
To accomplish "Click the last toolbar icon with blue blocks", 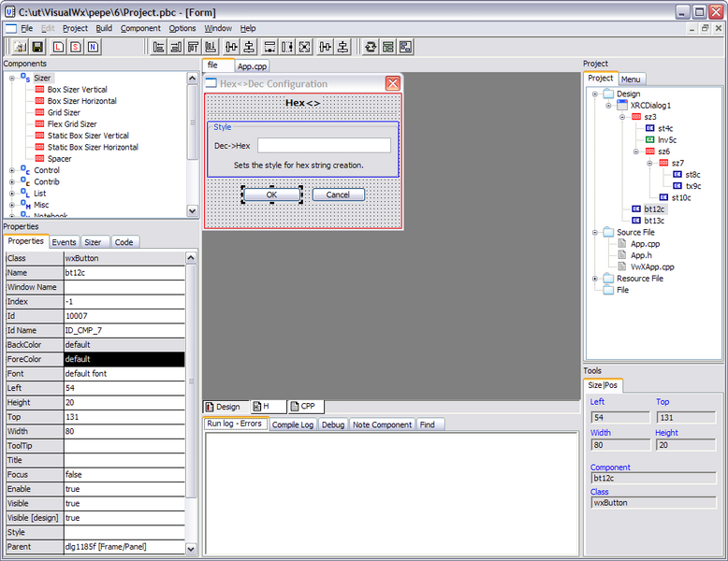I will [x=406, y=47].
